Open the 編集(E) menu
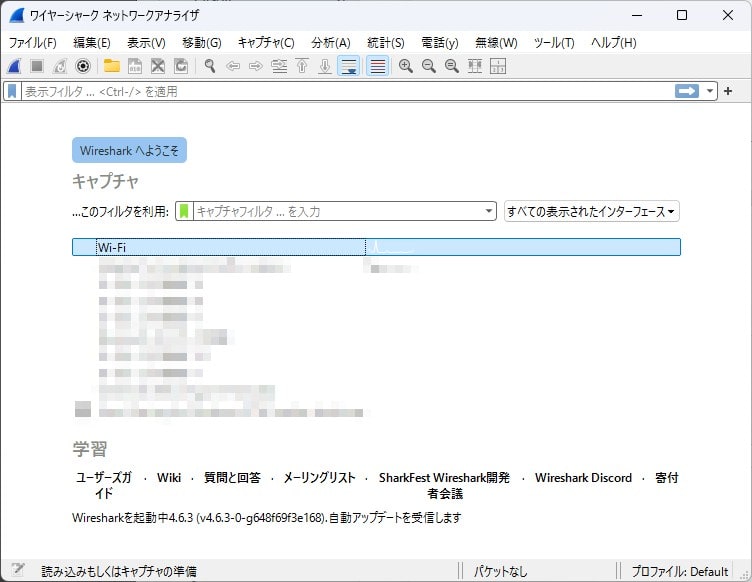Image resolution: width=752 pixels, height=582 pixels. coord(92,43)
